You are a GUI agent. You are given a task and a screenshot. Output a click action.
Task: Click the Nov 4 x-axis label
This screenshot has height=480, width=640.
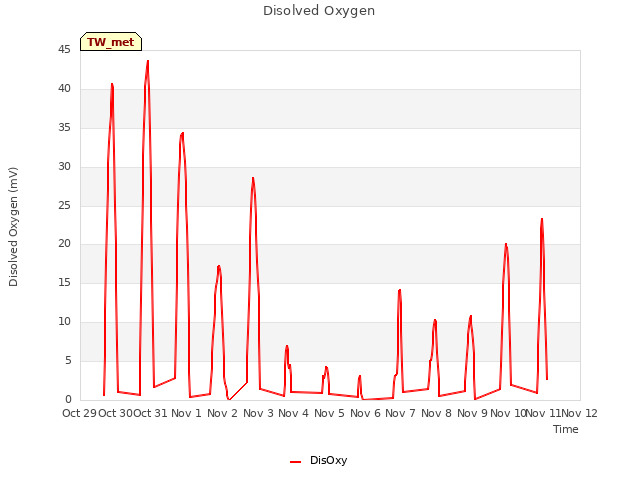tap(293, 413)
